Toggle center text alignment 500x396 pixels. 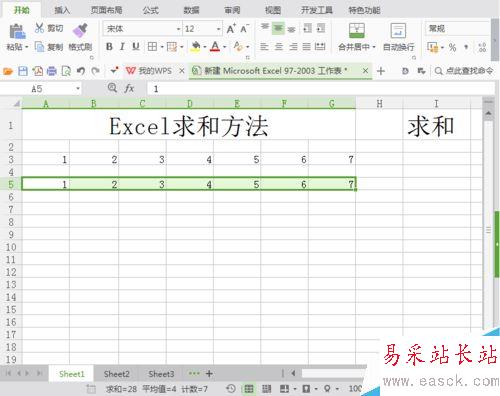click(x=279, y=47)
